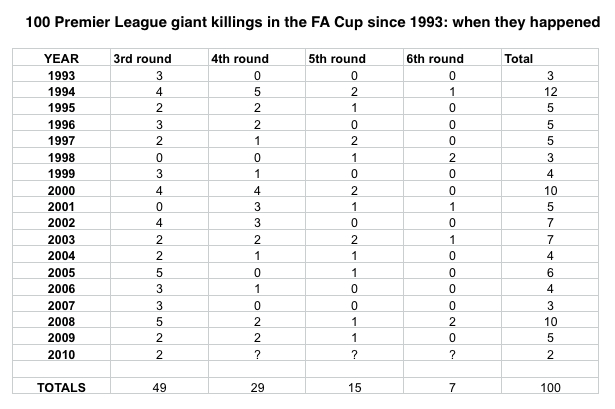Click the YEAR column header
615x409 pixels.
pos(61,58)
